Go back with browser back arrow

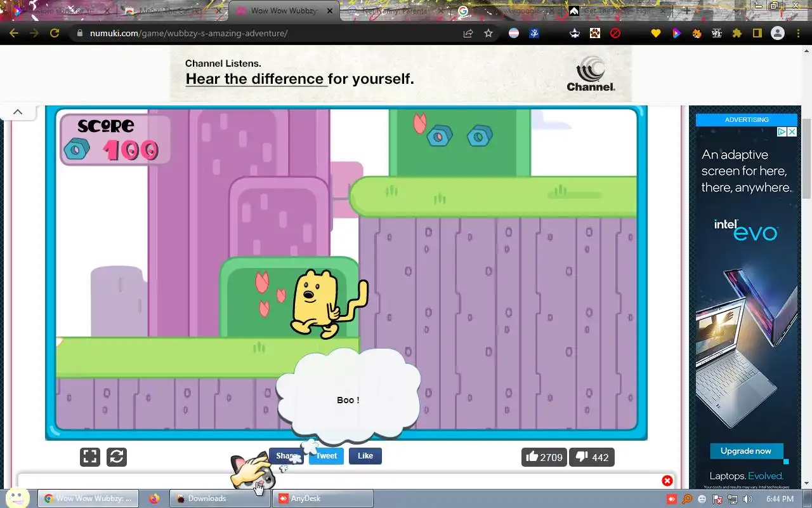(x=14, y=33)
